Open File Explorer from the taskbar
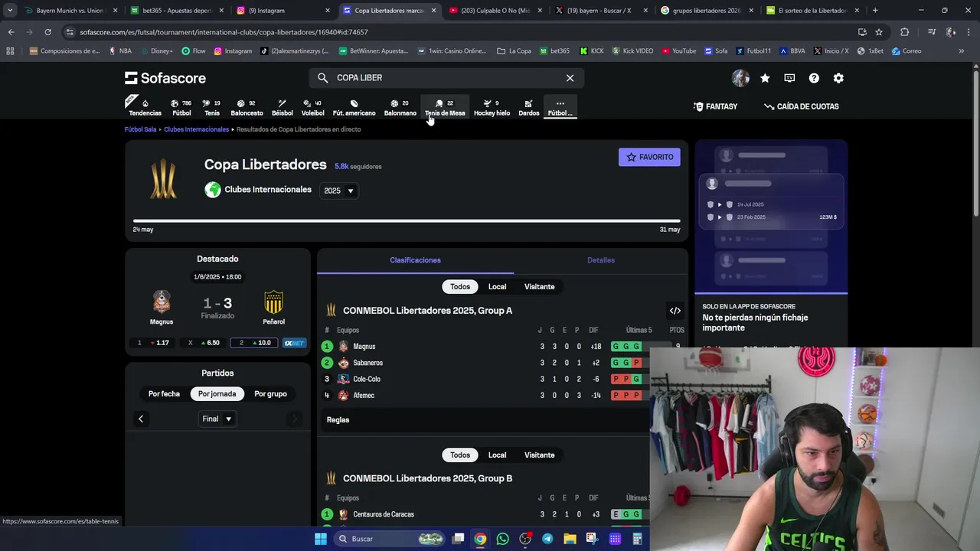Viewport: 980px width, 551px height. tap(570, 539)
